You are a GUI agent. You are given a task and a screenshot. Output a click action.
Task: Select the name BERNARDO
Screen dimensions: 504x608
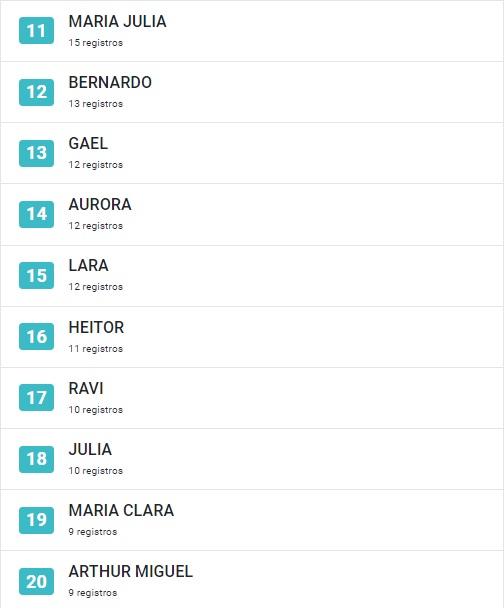(x=110, y=83)
